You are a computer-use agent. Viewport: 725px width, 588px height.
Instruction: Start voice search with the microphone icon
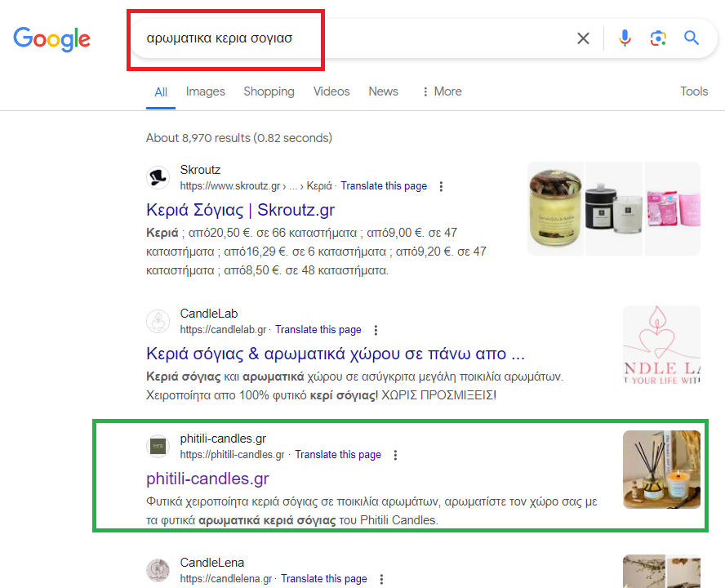coord(625,38)
